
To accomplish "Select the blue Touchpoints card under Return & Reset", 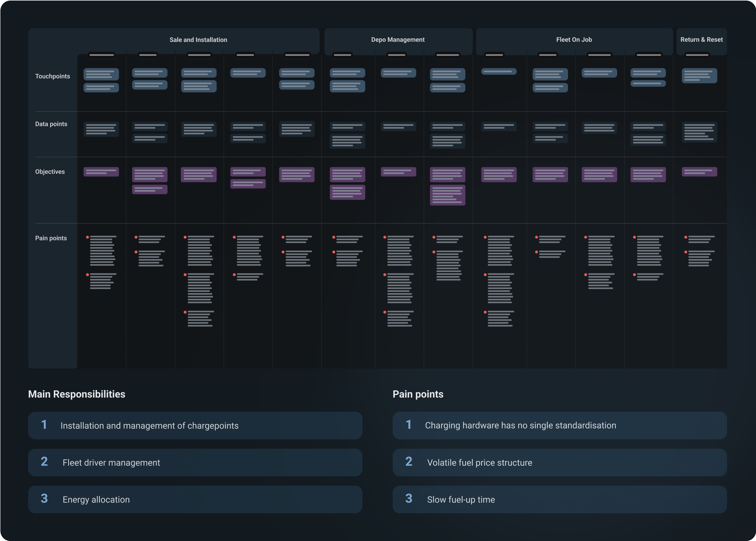I will 699,76.
